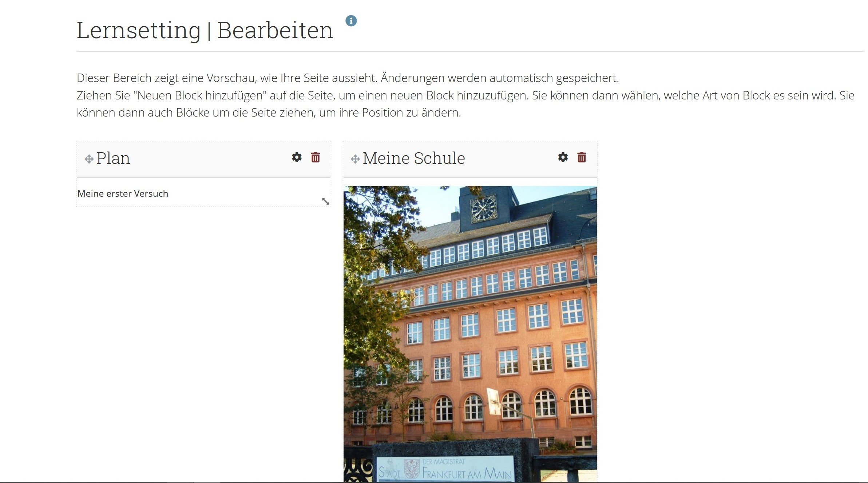This screenshot has height=483, width=868.
Task: Delete the Plan block with trash icon
Action: click(316, 157)
